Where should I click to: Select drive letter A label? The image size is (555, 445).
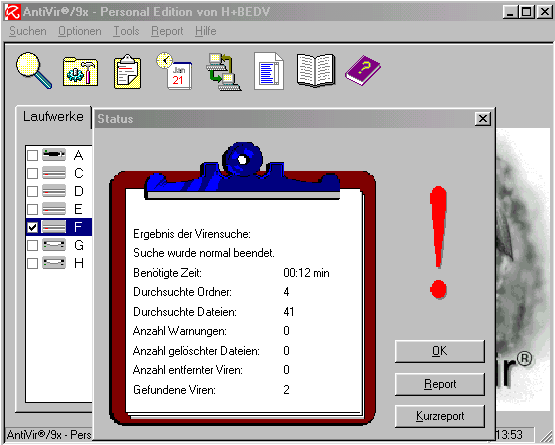[79, 155]
